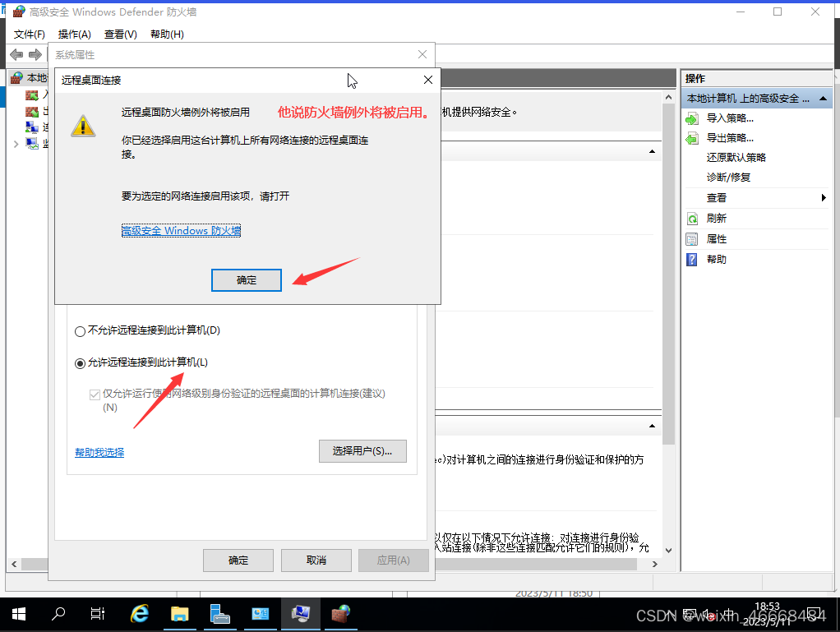The height and width of the screenshot is (632, 840).
Task: Open Task View on the taskbar
Action: coord(98,614)
